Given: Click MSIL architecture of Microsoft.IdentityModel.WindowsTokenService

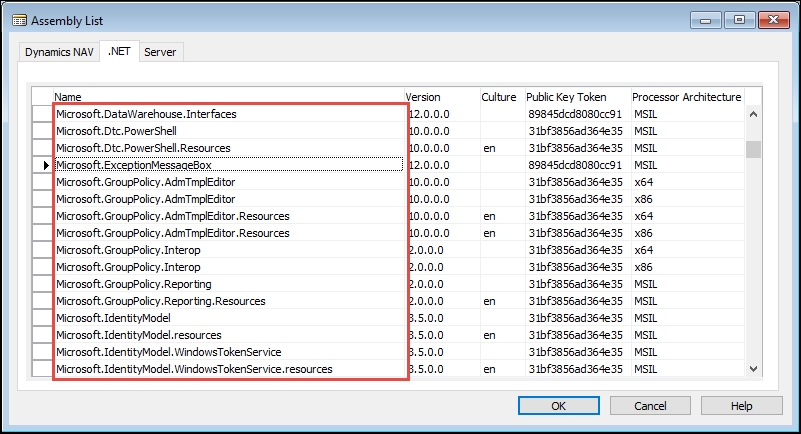Looking at the screenshot, I should pyautogui.click(x=646, y=352).
